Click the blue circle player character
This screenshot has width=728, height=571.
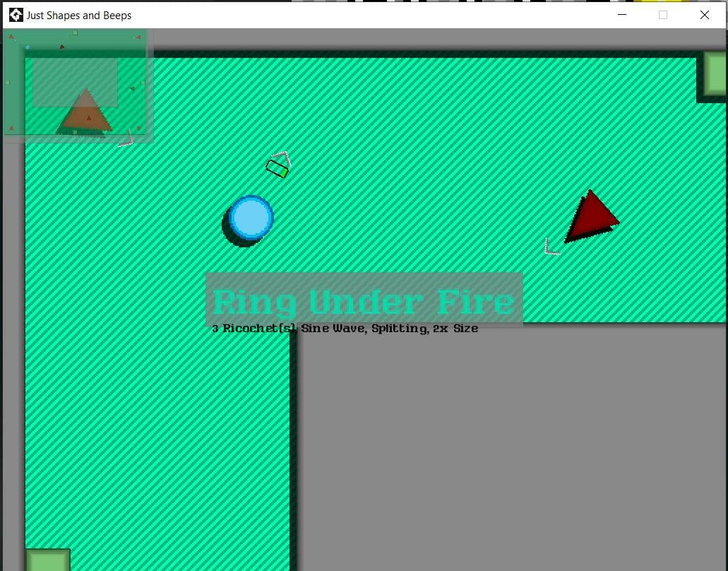[x=251, y=218]
